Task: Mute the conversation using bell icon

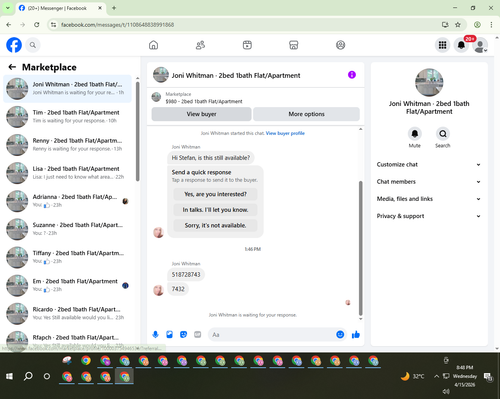Action: point(415,134)
